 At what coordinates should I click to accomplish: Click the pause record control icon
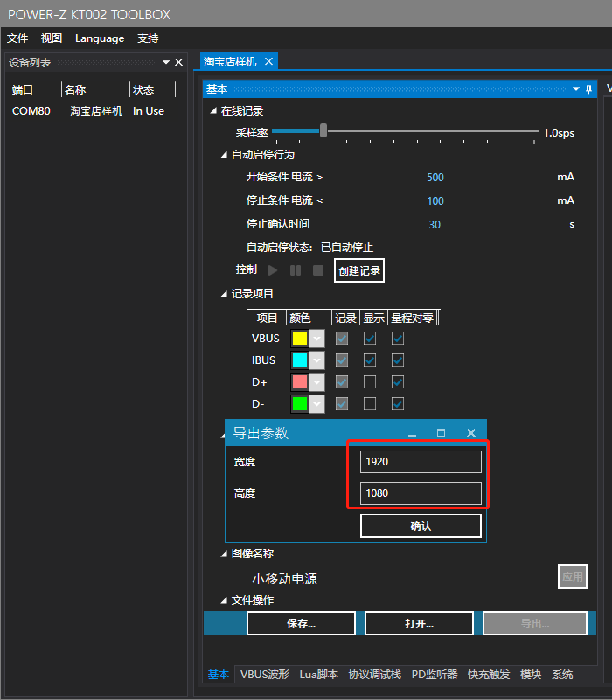(x=296, y=270)
